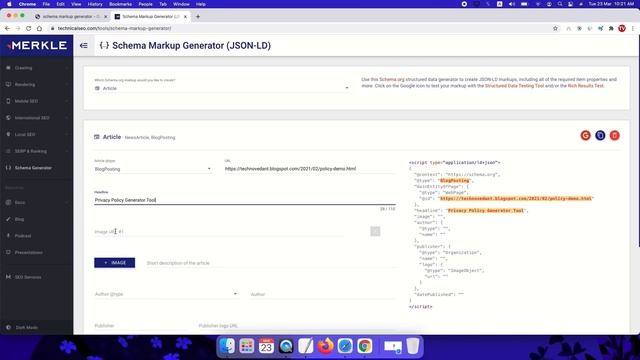Open Presentations in the sidebar
Viewport: 640px width, 360px height.
coord(37,252)
